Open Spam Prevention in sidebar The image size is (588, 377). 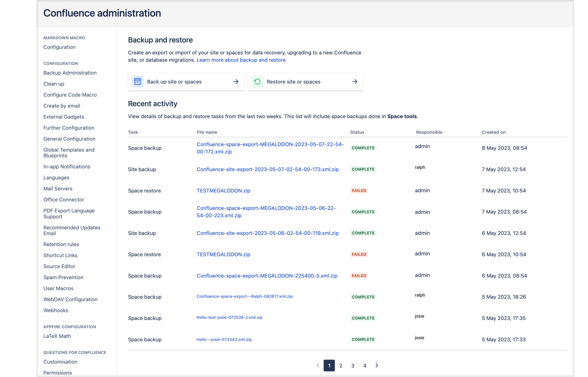(x=63, y=277)
